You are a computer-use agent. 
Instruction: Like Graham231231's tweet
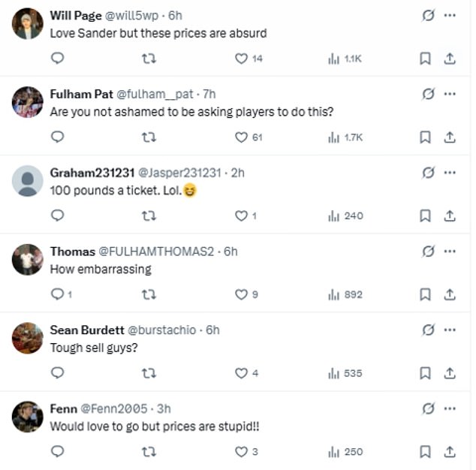[x=242, y=216]
